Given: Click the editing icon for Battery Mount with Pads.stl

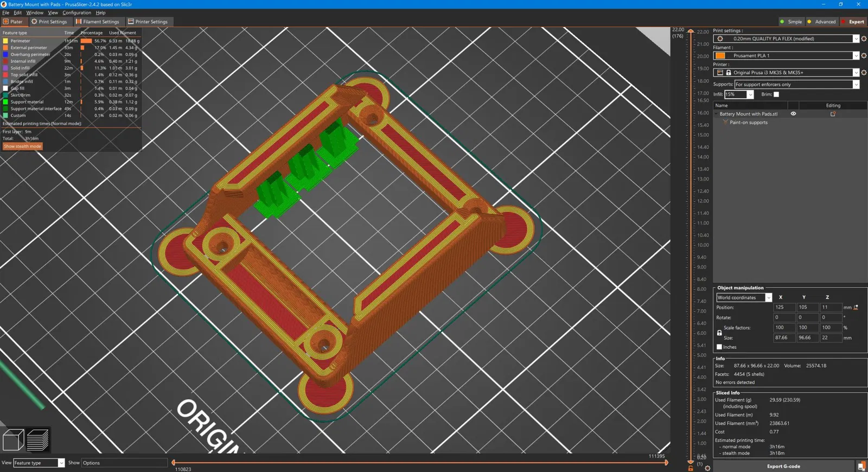Looking at the screenshot, I should point(833,114).
